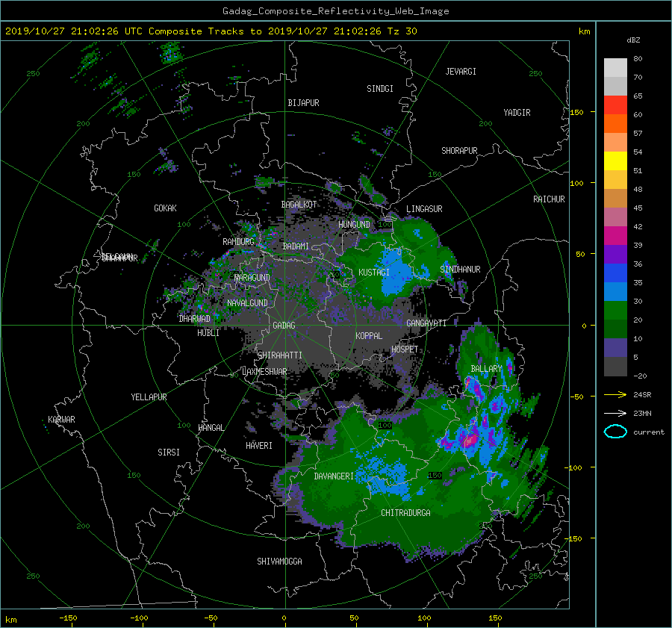
Task: Select the YADGIR city label
Action: 517,113
